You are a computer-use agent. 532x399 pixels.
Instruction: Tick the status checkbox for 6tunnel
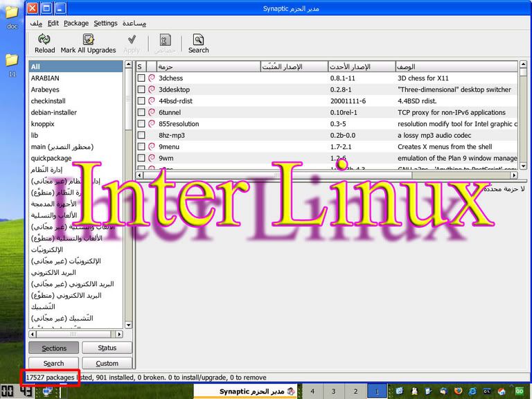[x=141, y=112]
